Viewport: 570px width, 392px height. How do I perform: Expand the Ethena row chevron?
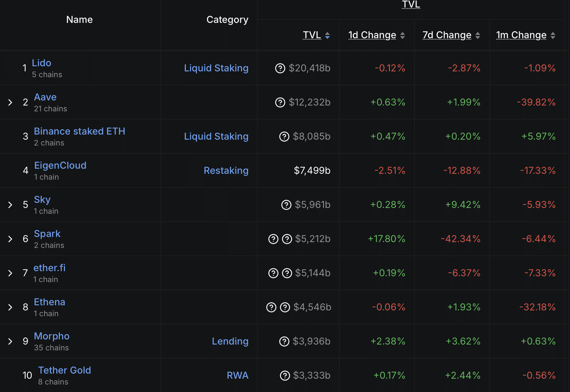(x=10, y=307)
